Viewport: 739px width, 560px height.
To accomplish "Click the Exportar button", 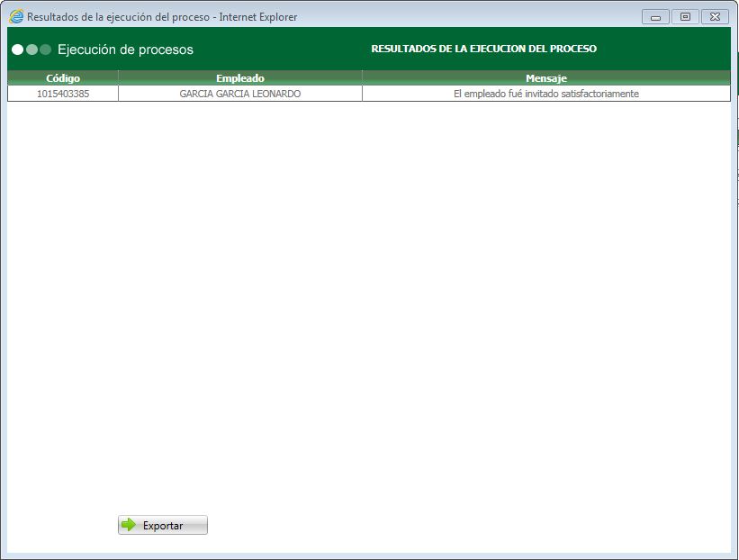I will 162,525.
